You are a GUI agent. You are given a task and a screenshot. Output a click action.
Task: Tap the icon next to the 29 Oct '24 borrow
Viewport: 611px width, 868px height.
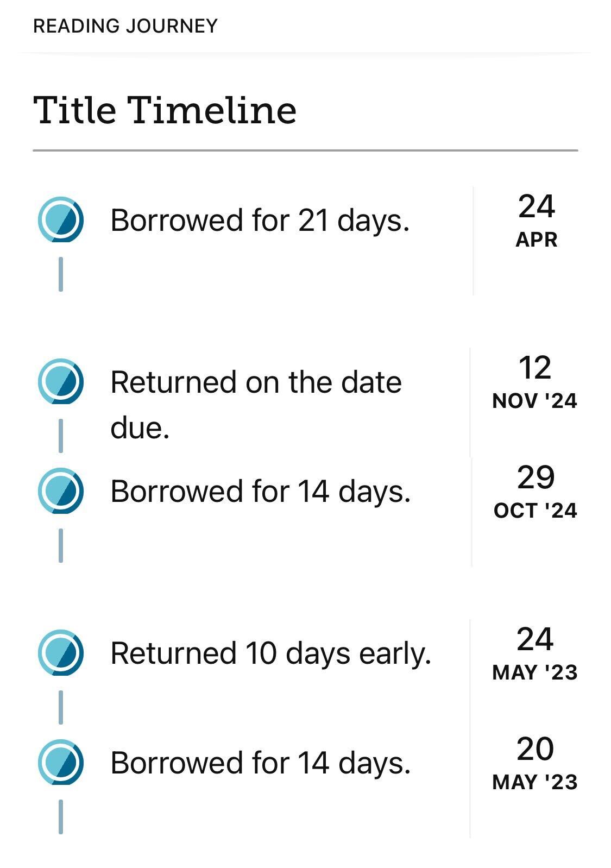[x=61, y=490]
